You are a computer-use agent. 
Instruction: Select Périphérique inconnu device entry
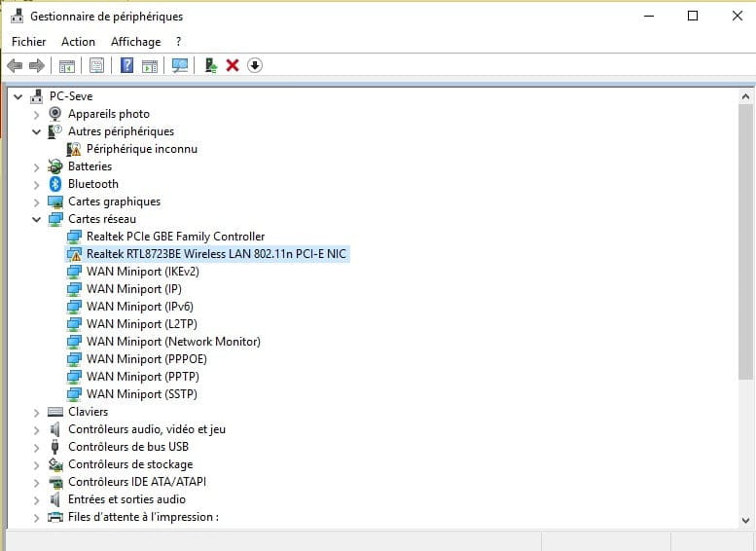point(141,149)
